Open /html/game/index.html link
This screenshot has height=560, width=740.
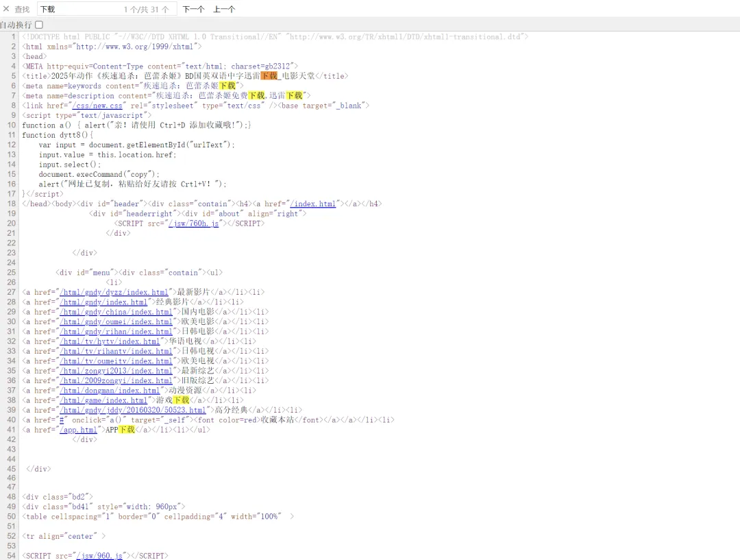click(x=103, y=400)
